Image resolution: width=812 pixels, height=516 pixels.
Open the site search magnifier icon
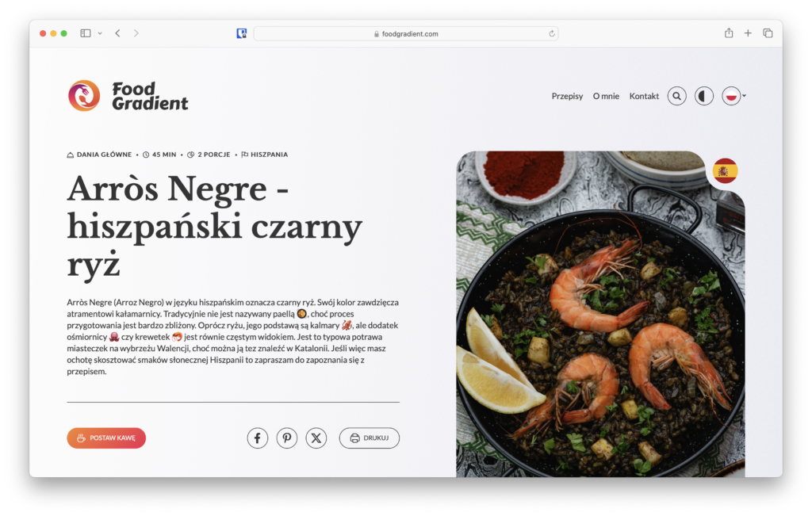[676, 96]
